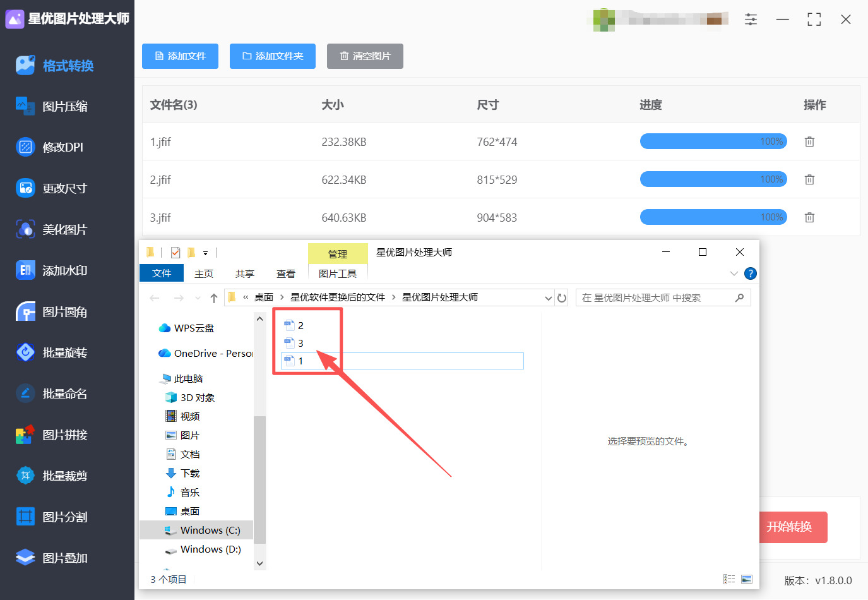Click the 1.jfif progress bar
The height and width of the screenshot is (600, 868).
[x=713, y=141]
